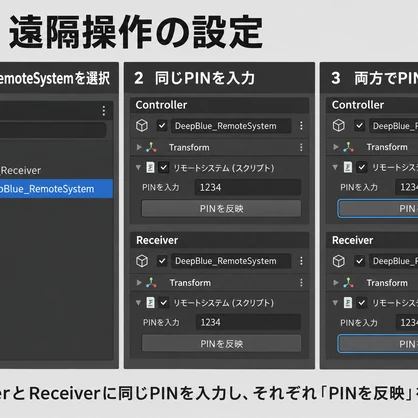
Task: Click the script file icon in step 2 Receiver
Action: click(x=150, y=303)
